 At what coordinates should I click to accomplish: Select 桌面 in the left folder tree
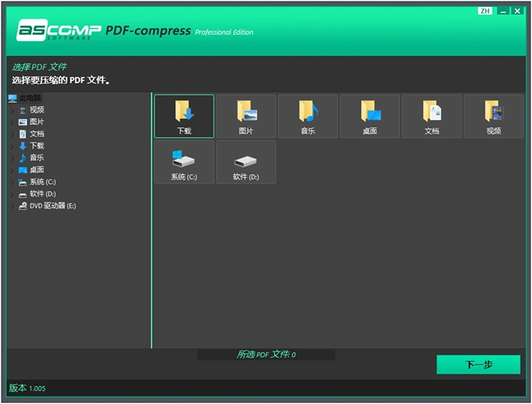click(36, 170)
